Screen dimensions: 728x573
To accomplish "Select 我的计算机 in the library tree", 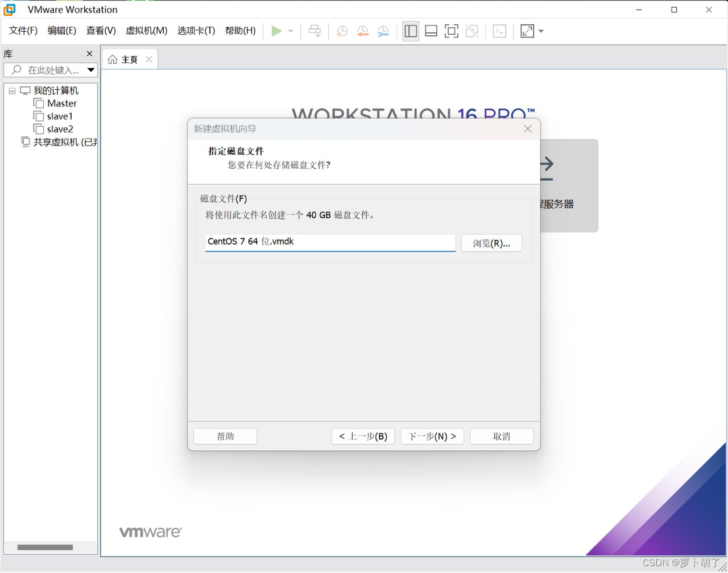I will point(56,91).
